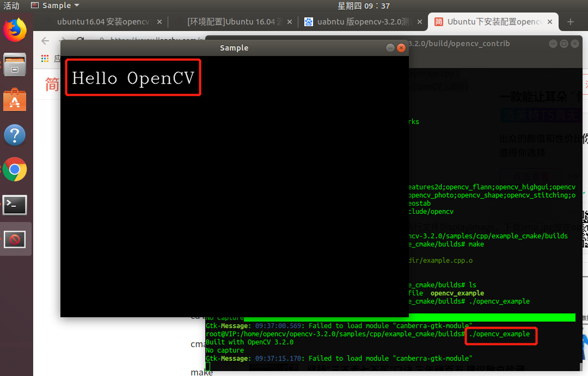Click the Firefox back navigation arrow
Viewport: 588px width, 376px height.
[45, 41]
